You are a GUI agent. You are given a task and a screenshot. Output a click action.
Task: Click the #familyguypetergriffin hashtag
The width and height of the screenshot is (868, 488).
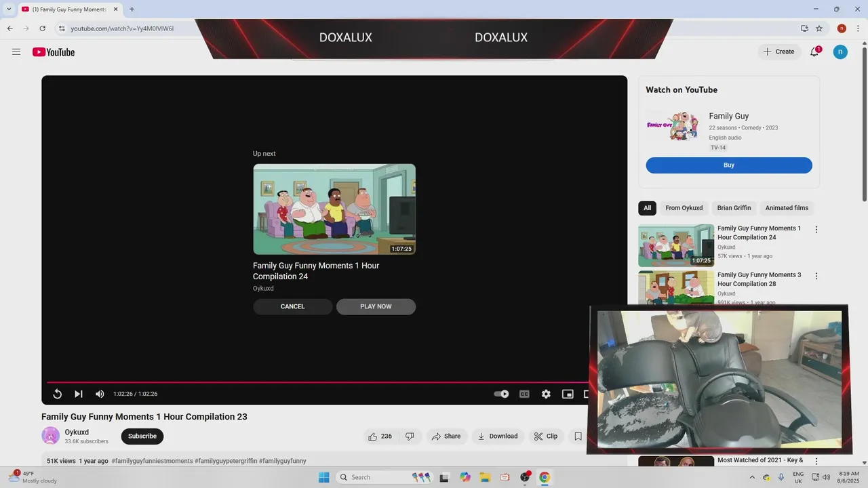click(226, 461)
